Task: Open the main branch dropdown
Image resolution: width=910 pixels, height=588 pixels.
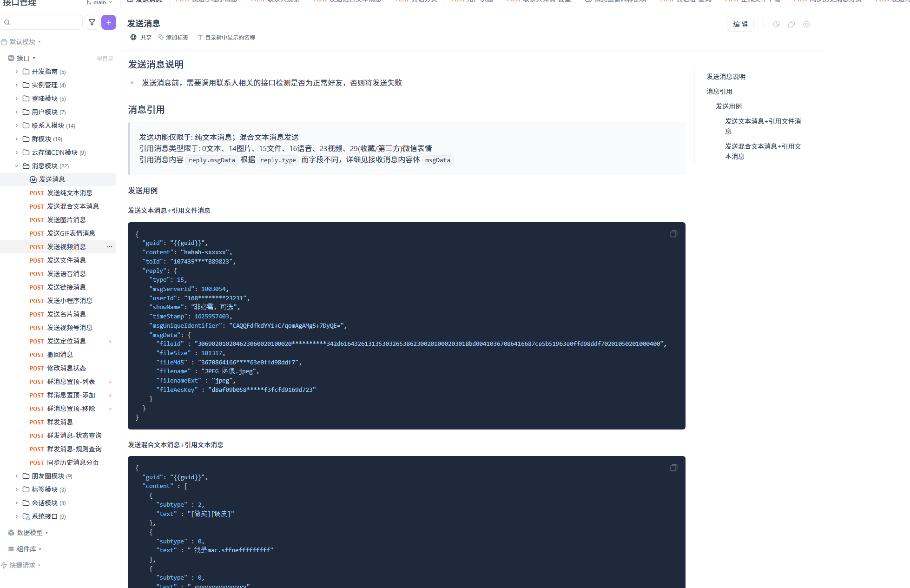Action: pos(99,2)
